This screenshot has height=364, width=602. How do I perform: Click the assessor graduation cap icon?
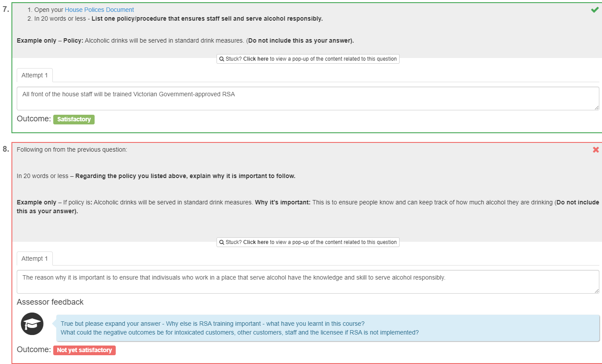pyautogui.click(x=32, y=324)
